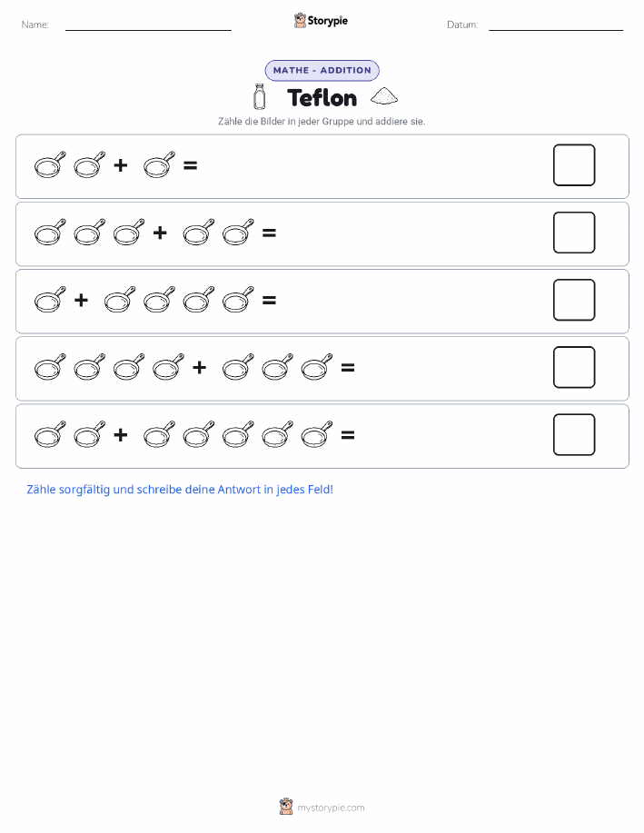Click the equals sign in the second row
The height and width of the screenshot is (833, 644).
(x=269, y=233)
